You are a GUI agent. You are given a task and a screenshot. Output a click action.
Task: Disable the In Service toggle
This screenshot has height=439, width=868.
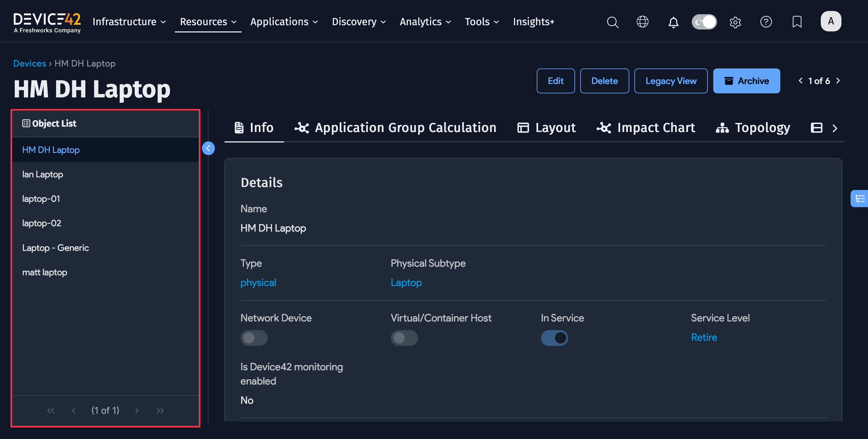click(x=554, y=338)
